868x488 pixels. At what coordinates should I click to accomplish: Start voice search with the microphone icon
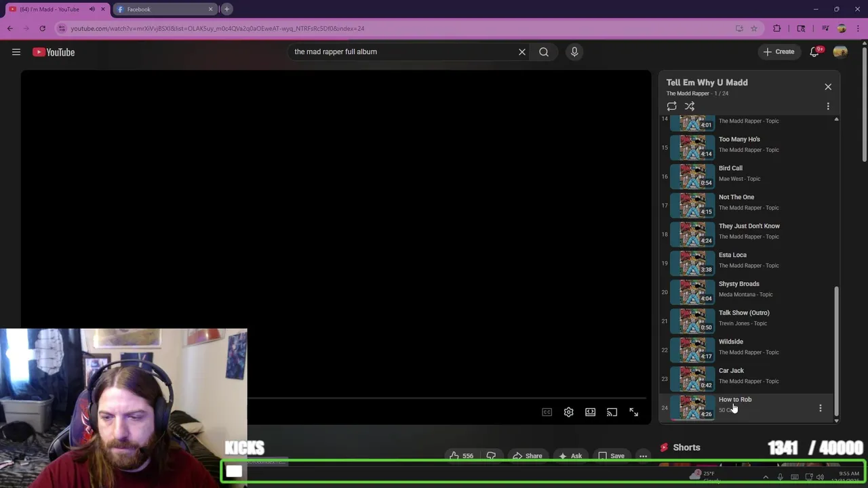coord(574,52)
